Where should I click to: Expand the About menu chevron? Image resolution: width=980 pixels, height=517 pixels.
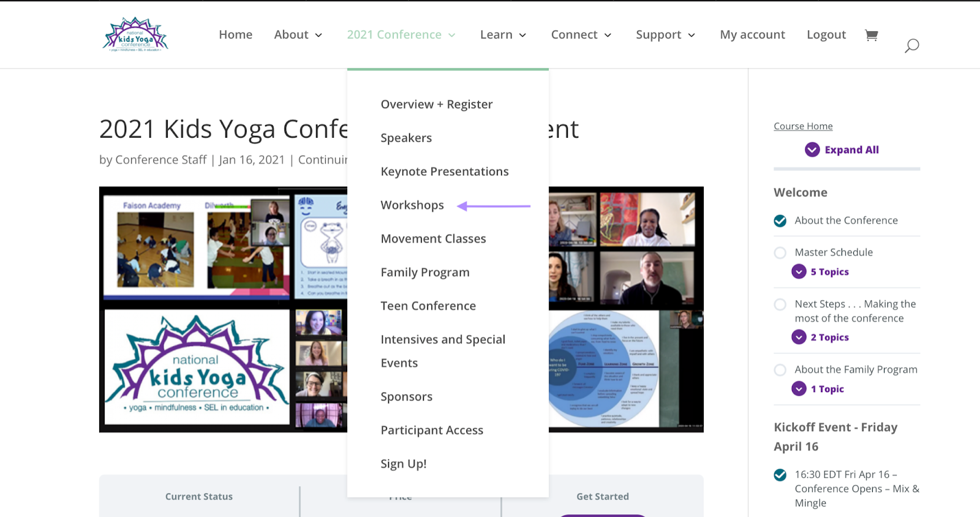pos(318,36)
